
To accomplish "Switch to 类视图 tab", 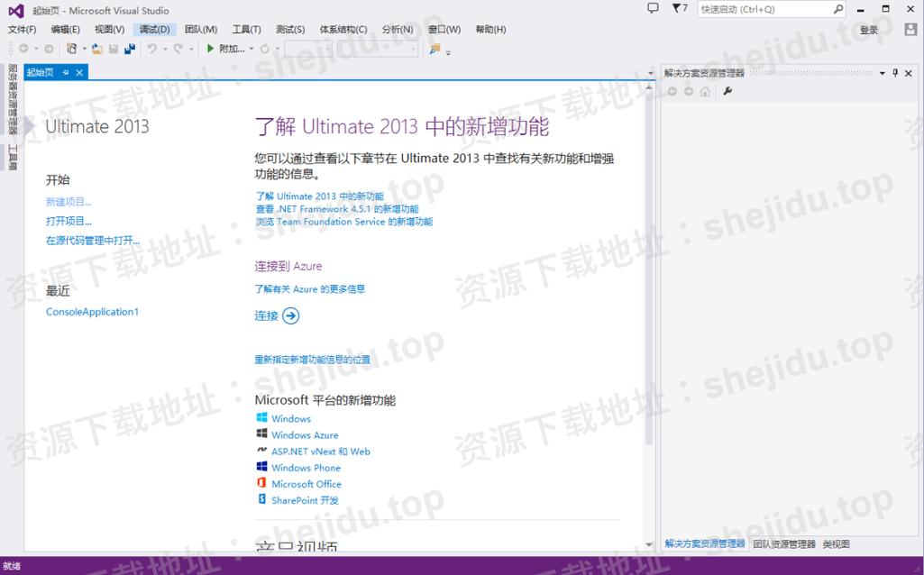I will coord(837,543).
